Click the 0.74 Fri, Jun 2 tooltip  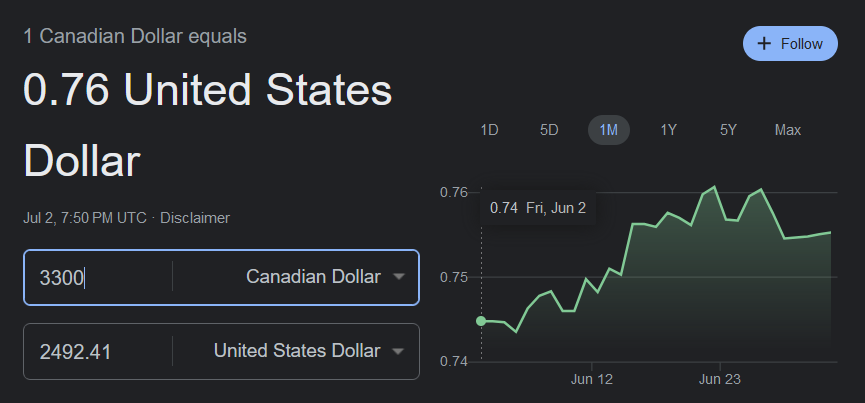(538, 208)
